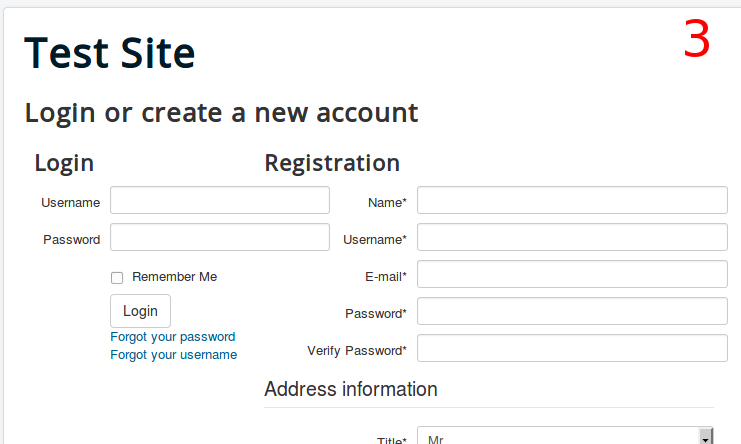Open the Title dropdown showing Mr
The width and height of the screenshot is (741, 444).
[x=565, y=438]
